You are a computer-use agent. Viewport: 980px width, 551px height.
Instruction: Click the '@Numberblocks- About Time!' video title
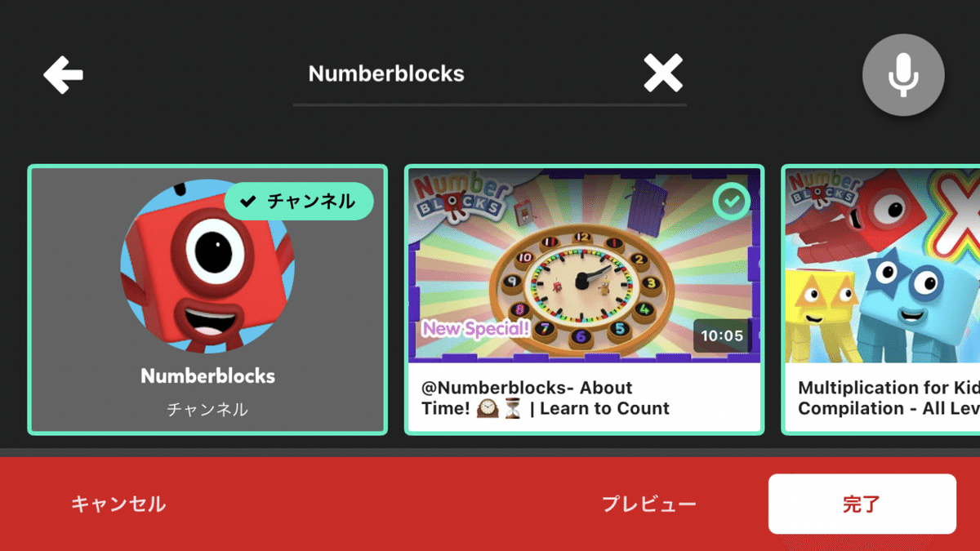(x=545, y=398)
